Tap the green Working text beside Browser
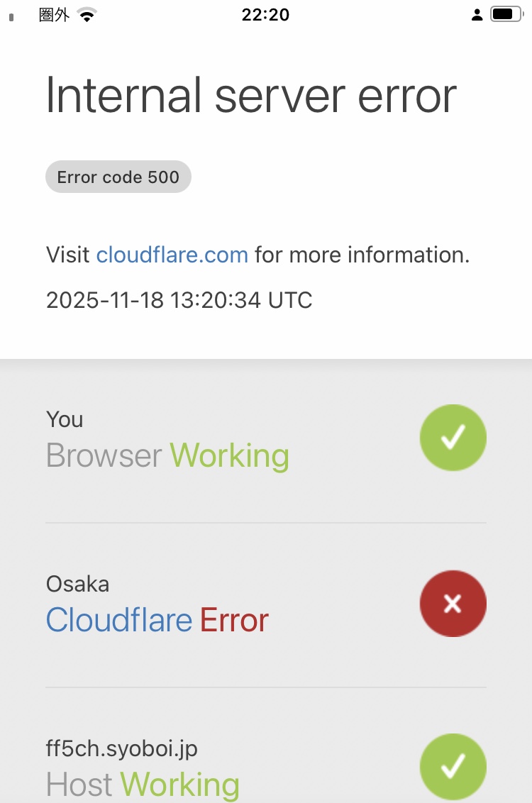 pos(229,455)
